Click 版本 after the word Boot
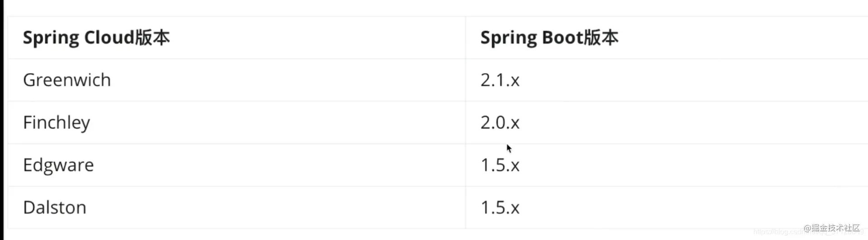The width and height of the screenshot is (868, 240). [x=601, y=37]
